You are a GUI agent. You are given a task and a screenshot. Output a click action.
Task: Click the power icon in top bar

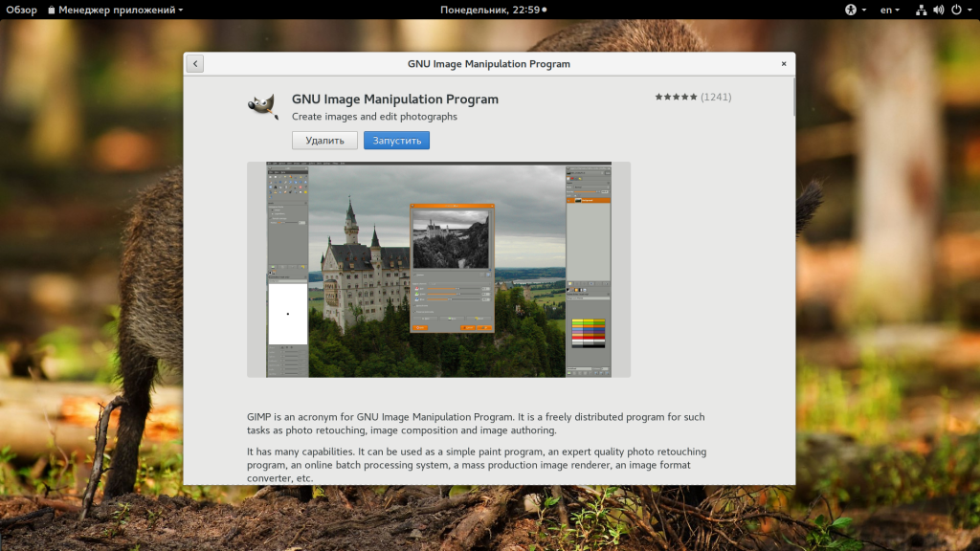[955, 10]
